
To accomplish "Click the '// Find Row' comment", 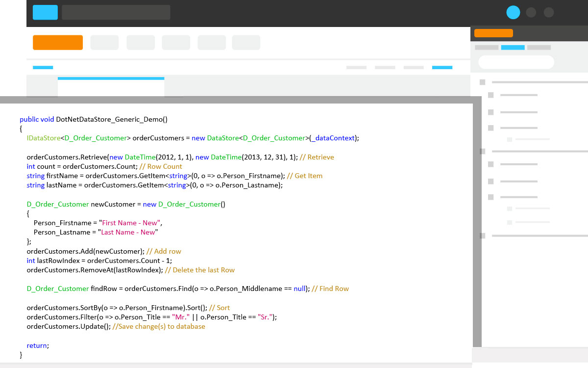I will 330,289.
